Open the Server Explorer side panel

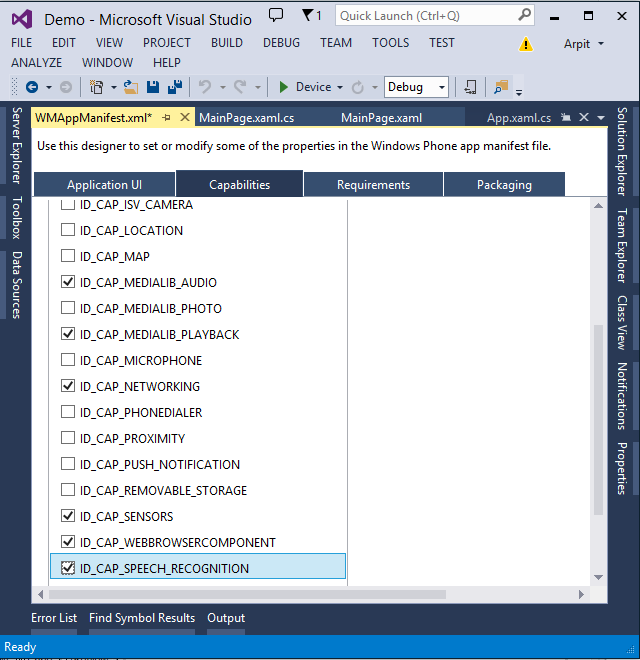pyautogui.click(x=16, y=145)
